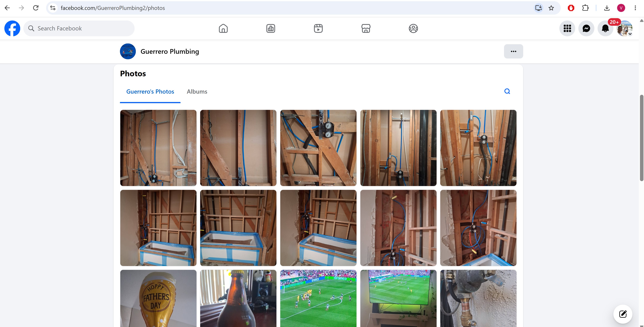Screen dimensions: 644x327
Task: Open the profile/groups circle icon in top nav
Action: click(413, 28)
